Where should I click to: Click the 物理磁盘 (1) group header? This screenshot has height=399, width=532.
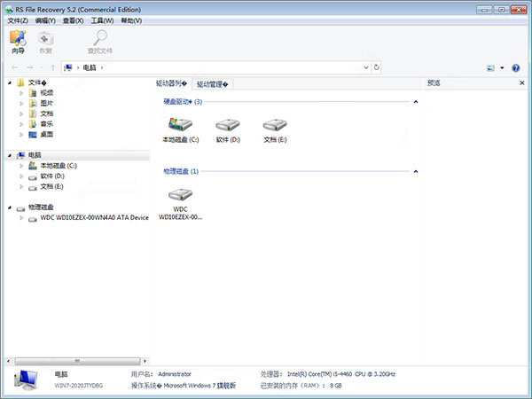pyautogui.click(x=181, y=171)
